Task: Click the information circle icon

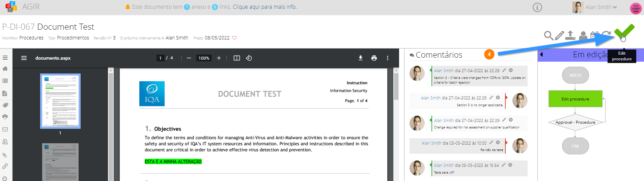Action: click(x=537, y=7)
